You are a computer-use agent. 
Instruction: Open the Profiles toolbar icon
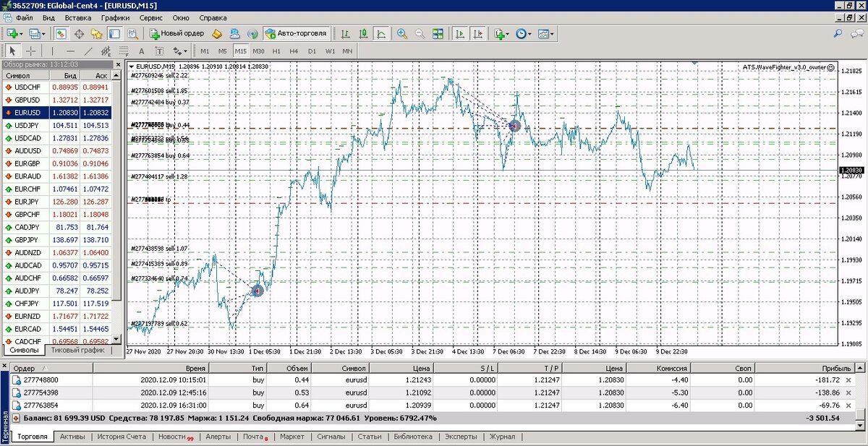click(35, 33)
